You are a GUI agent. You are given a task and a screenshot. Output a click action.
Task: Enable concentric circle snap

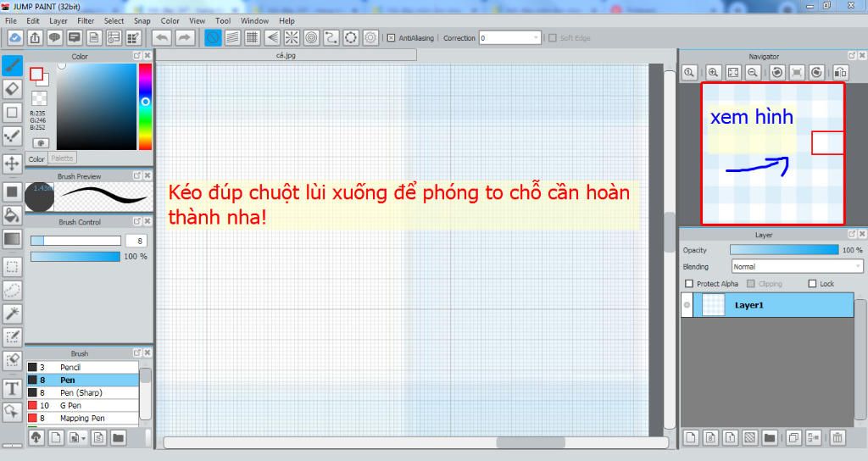(312, 37)
